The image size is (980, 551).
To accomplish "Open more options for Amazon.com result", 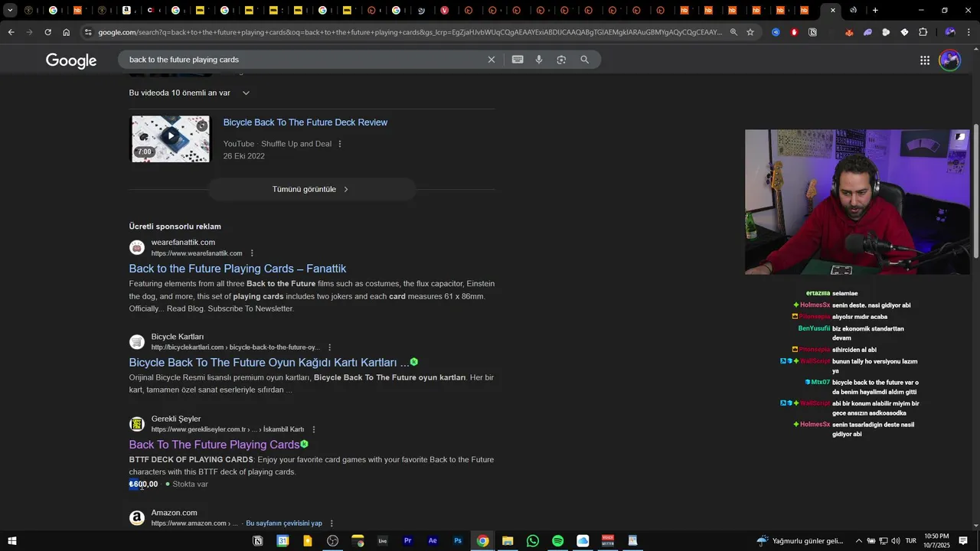I will tap(332, 523).
